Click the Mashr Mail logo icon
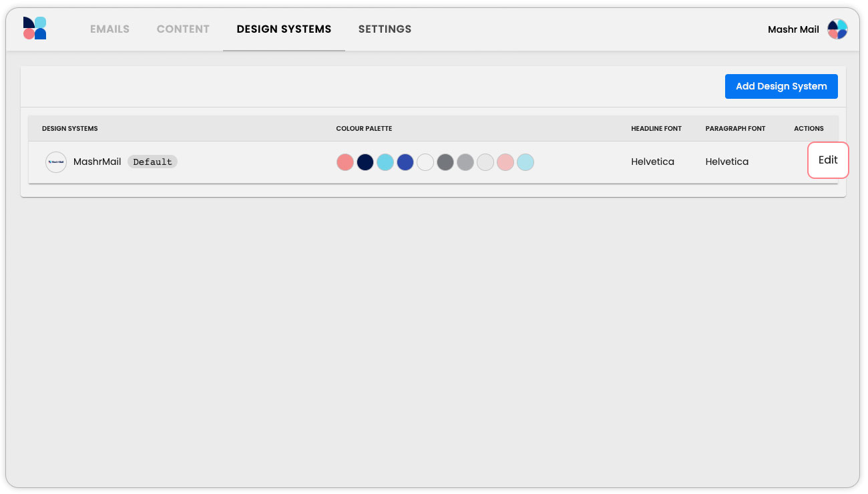 tap(35, 29)
